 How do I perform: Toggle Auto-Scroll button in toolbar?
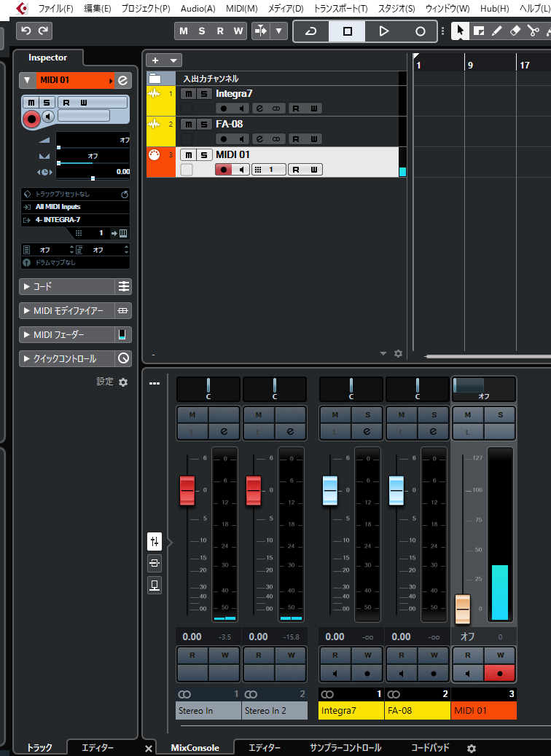point(261,31)
